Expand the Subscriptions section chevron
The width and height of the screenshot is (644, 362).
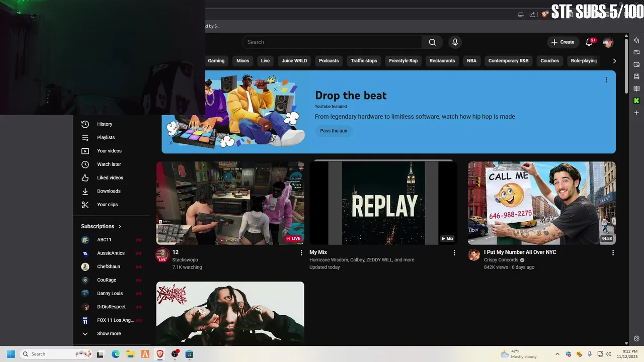pyautogui.click(x=120, y=227)
